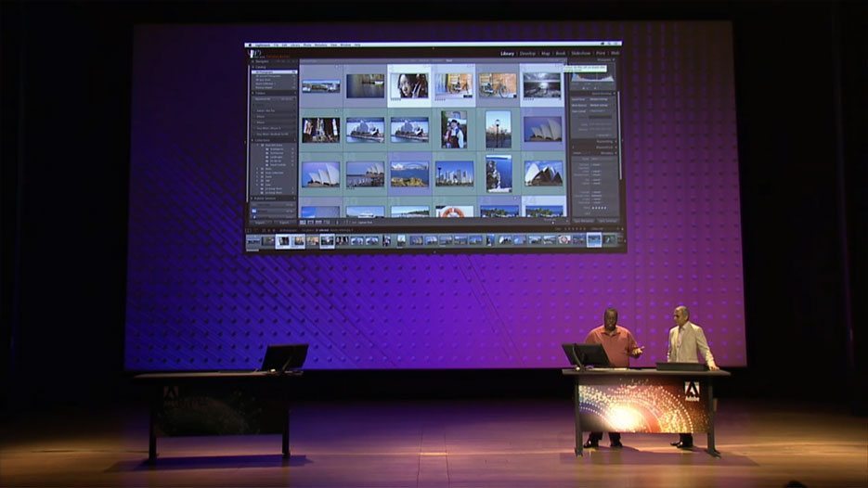Expand the Keyword List panel
The height and width of the screenshot is (488, 868).
(x=615, y=148)
